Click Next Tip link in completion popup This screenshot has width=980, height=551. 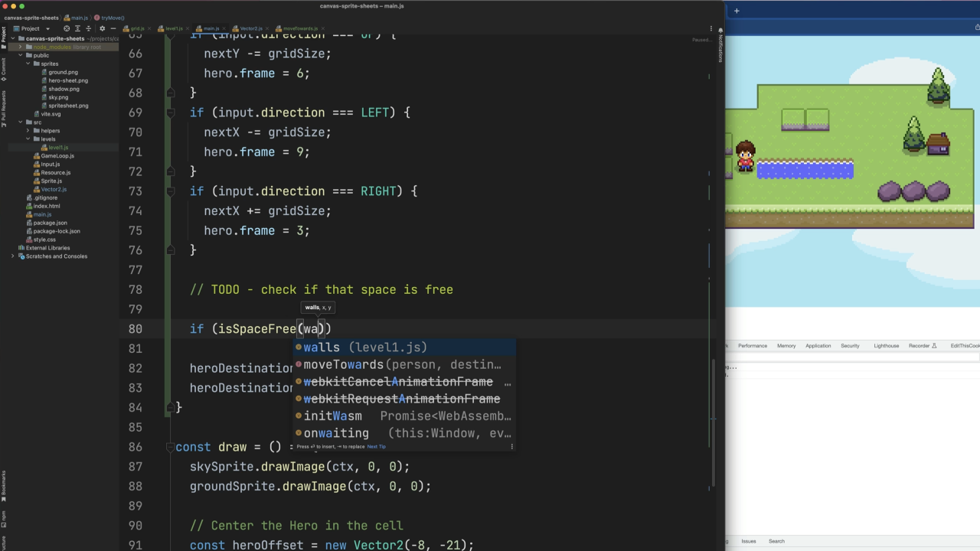(x=376, y=446)
